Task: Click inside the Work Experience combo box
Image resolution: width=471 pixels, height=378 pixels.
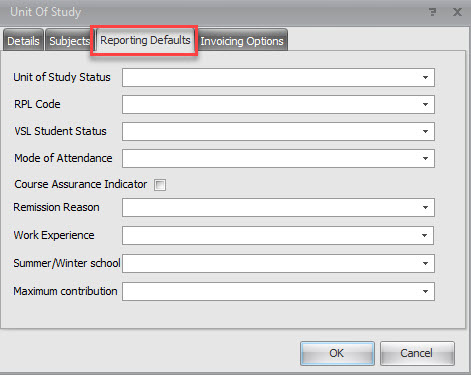Action: point(278,236)
